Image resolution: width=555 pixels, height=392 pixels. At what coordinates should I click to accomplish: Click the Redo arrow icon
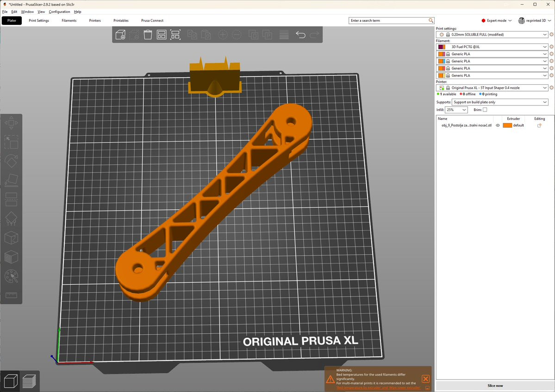314,35
